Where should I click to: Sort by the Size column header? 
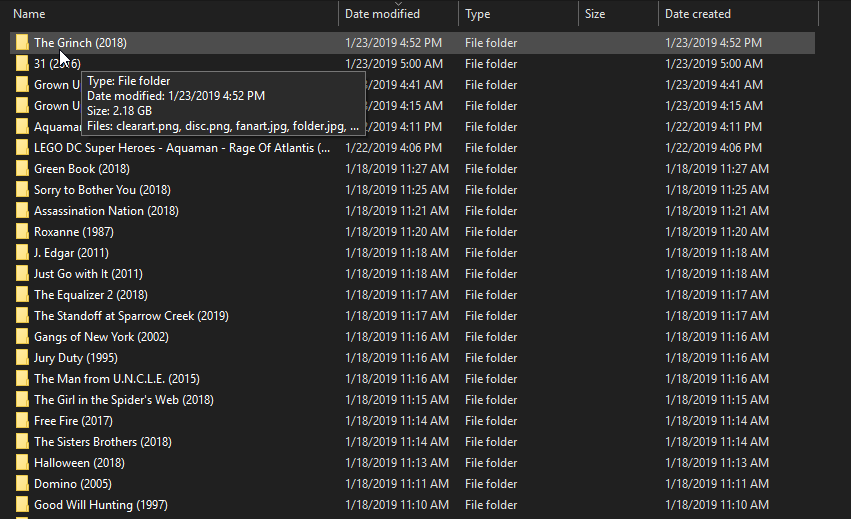pos(595,14)
